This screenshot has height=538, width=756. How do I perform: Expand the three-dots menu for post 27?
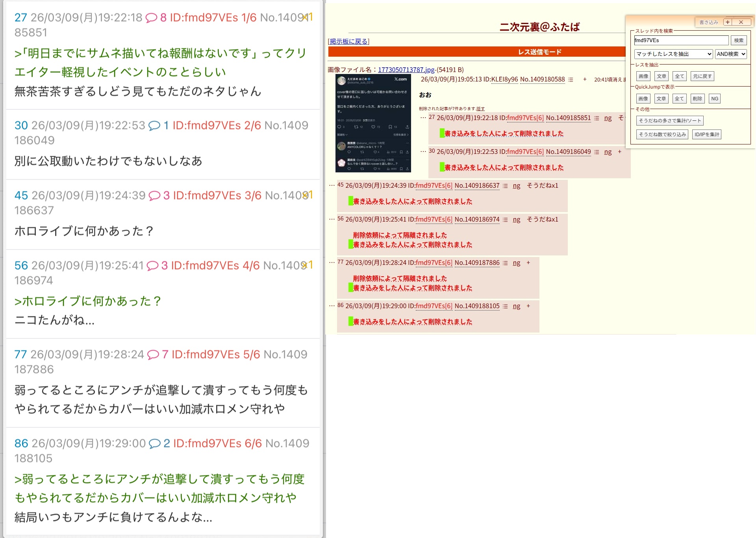coord(423,117)
